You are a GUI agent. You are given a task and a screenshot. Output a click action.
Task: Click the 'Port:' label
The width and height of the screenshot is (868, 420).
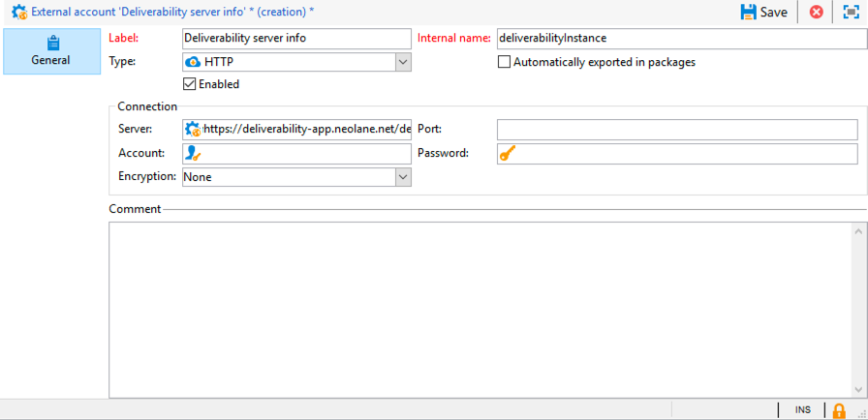pos(429,129)
